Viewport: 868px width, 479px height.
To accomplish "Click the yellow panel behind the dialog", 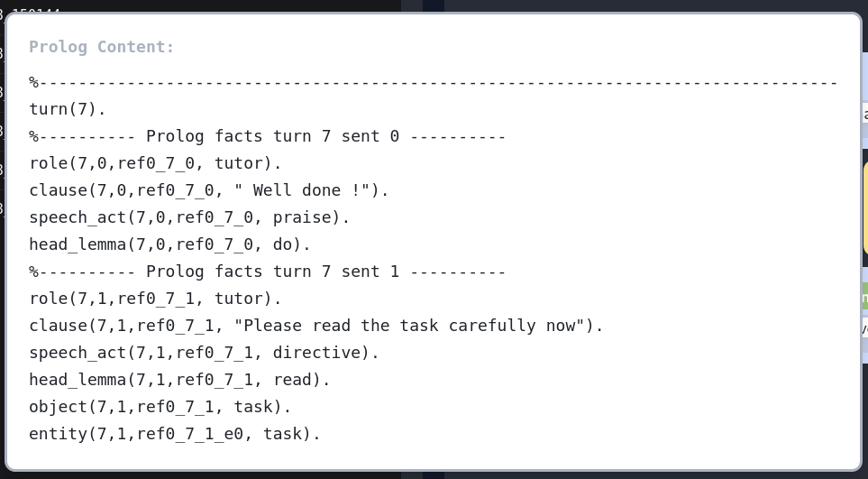I will click(865, 207).
